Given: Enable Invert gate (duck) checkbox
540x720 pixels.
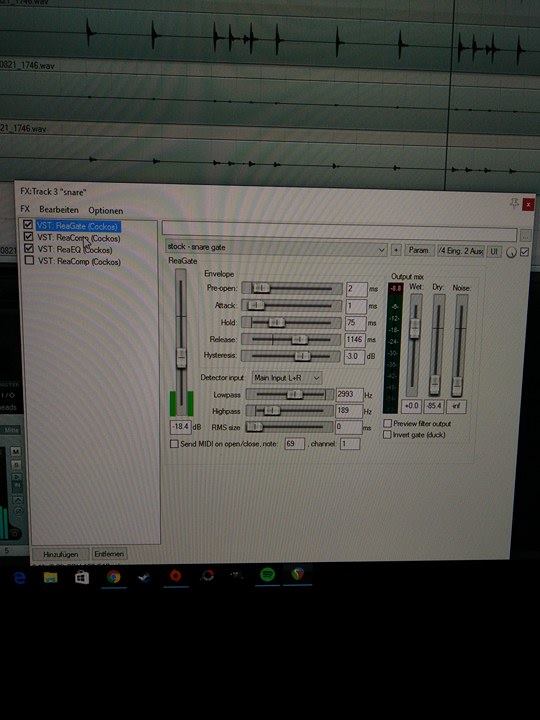Looking at the screenshot, I should tap(387, 434).
